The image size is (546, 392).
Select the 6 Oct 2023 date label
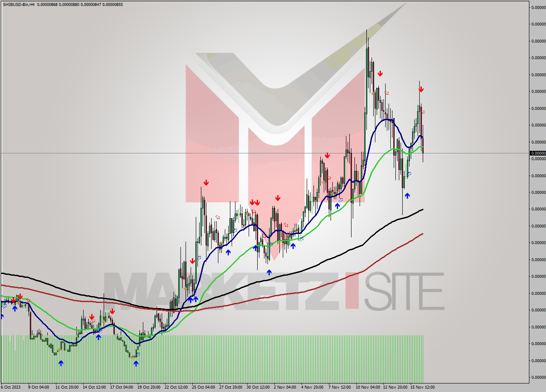pyautogui.click(x=12, y=387)
